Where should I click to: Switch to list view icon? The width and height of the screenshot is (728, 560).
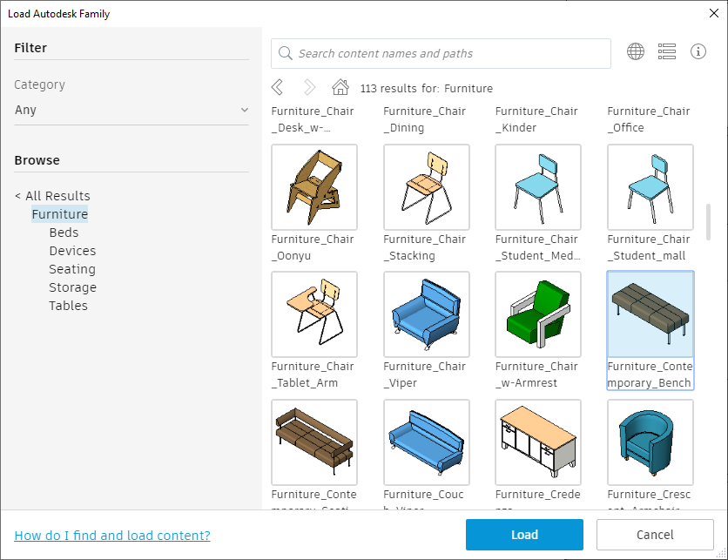click(x=667, y=51)
